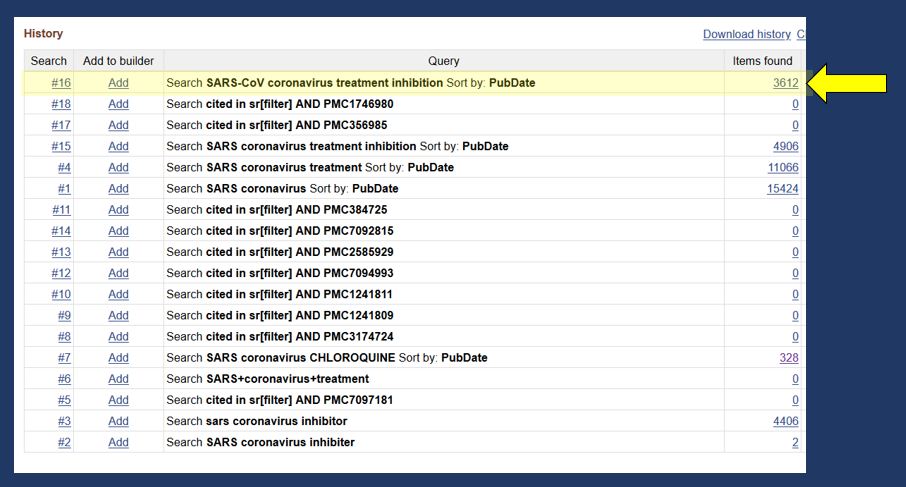Image resolution: width=906 pixels, height=487 pixels.
Task: View 11066 items for SARS coronavirus treatment
Action: (x=782, y=167)
